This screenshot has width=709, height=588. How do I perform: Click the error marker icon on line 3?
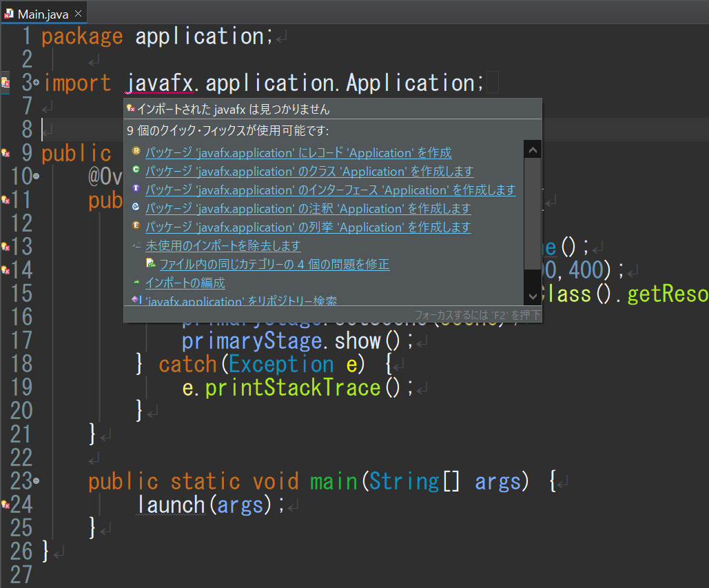(x=4, y=83)
